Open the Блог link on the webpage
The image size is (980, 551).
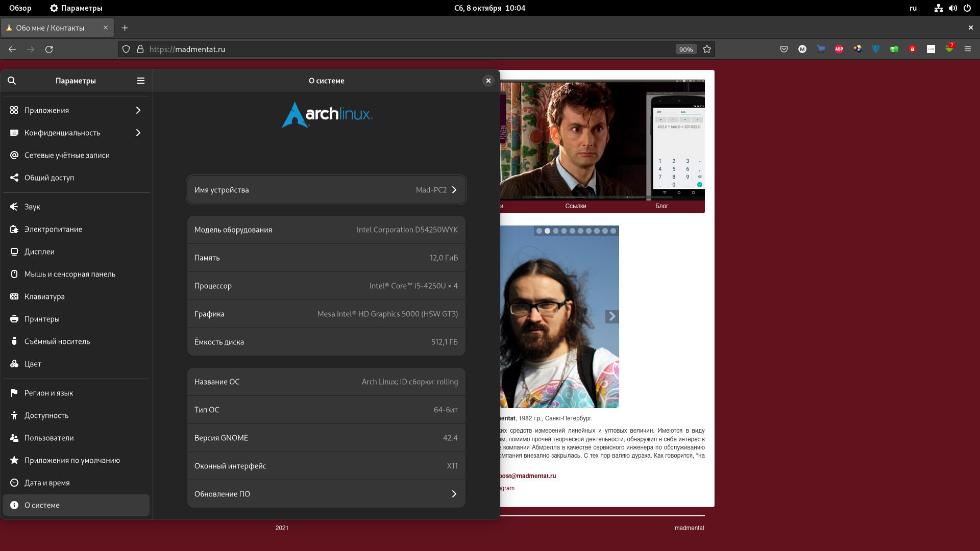pos(662,206)
